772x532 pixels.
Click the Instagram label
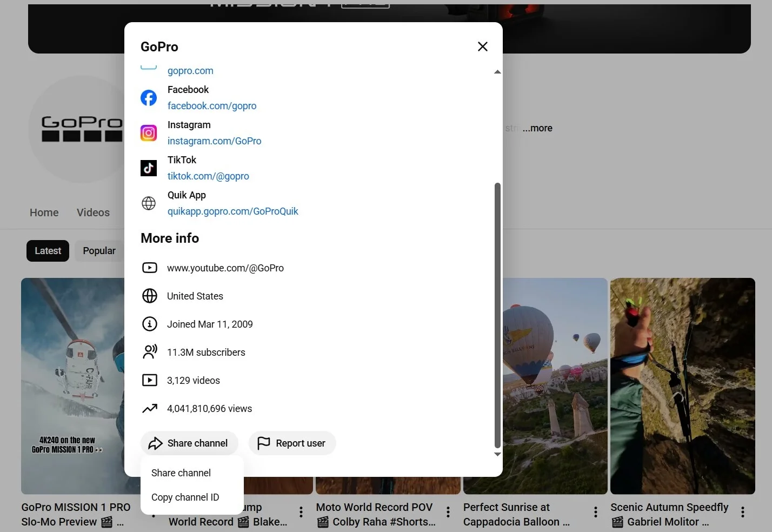[x=189, y=125]
